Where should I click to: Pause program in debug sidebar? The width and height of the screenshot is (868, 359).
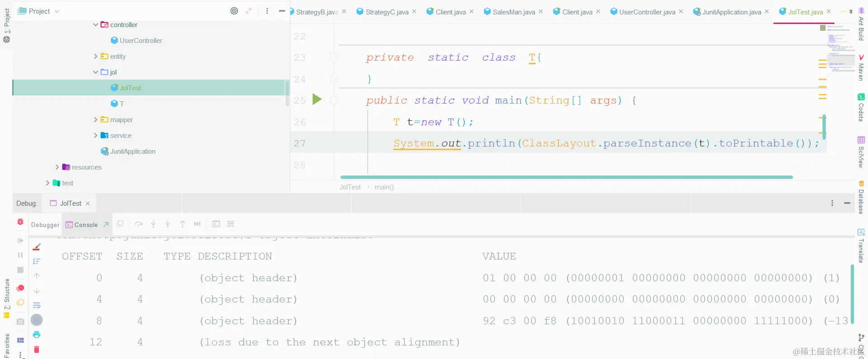(x=20, y=255)
